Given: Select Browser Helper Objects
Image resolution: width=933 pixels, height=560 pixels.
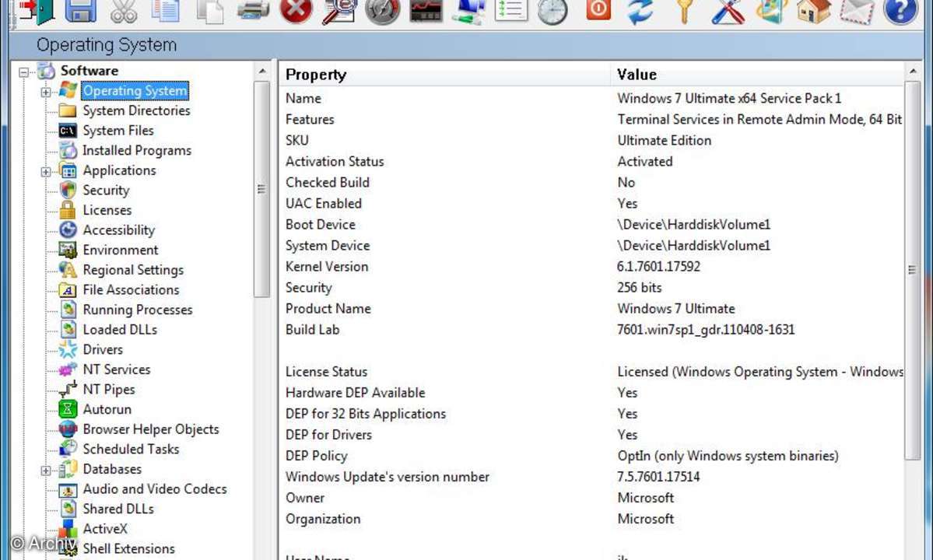Looking at the screenshot, I should (x=150, y=429).
